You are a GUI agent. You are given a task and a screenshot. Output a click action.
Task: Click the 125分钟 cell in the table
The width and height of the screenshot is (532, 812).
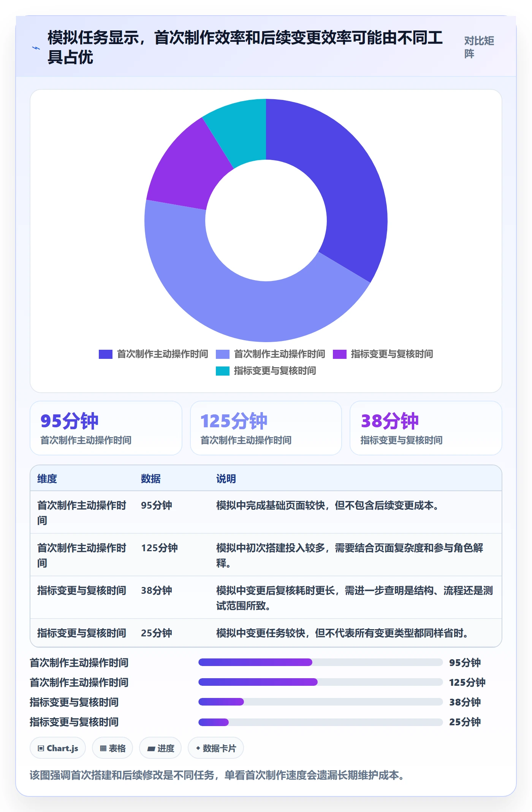(x=160, y=548)
